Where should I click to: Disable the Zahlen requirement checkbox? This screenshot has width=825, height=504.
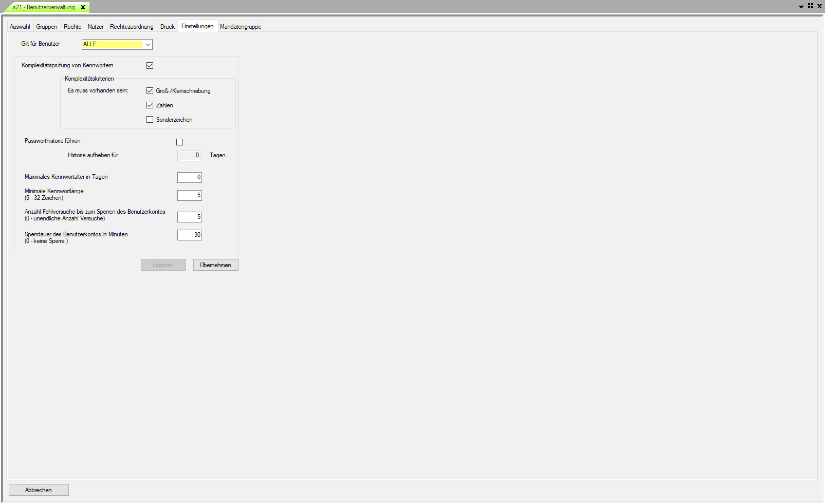(150, 105)
